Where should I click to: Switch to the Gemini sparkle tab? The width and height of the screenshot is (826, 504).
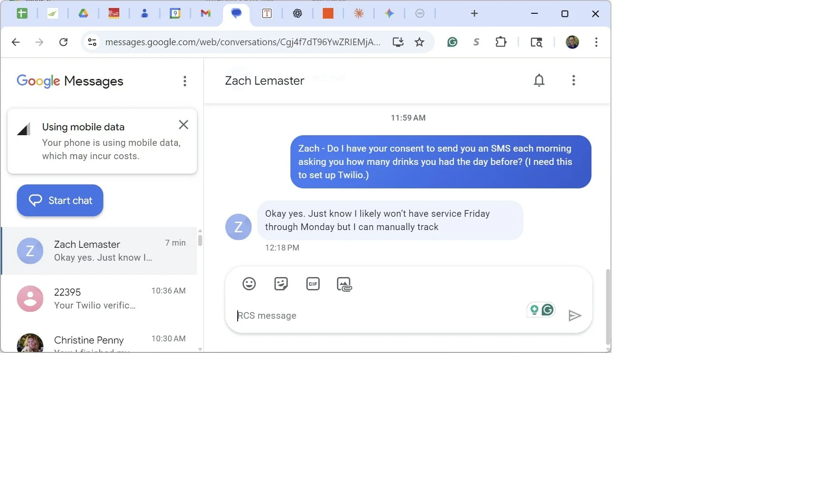(x=389, y=14)
